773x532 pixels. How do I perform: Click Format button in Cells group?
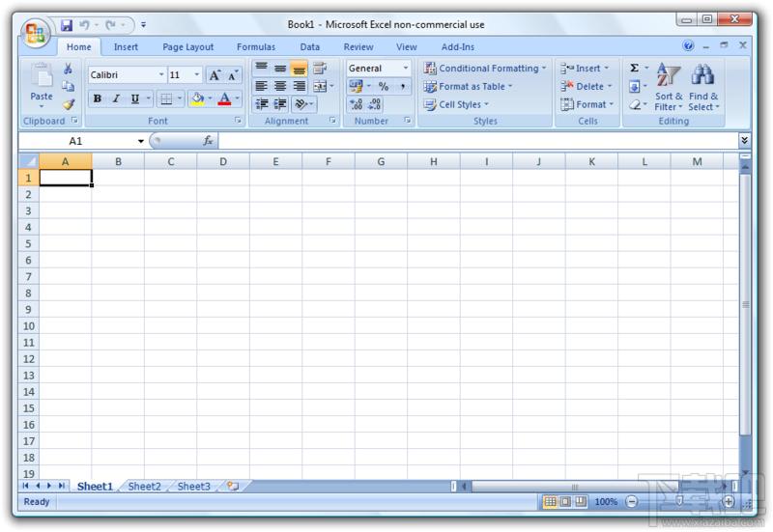[x=587, y=104]
